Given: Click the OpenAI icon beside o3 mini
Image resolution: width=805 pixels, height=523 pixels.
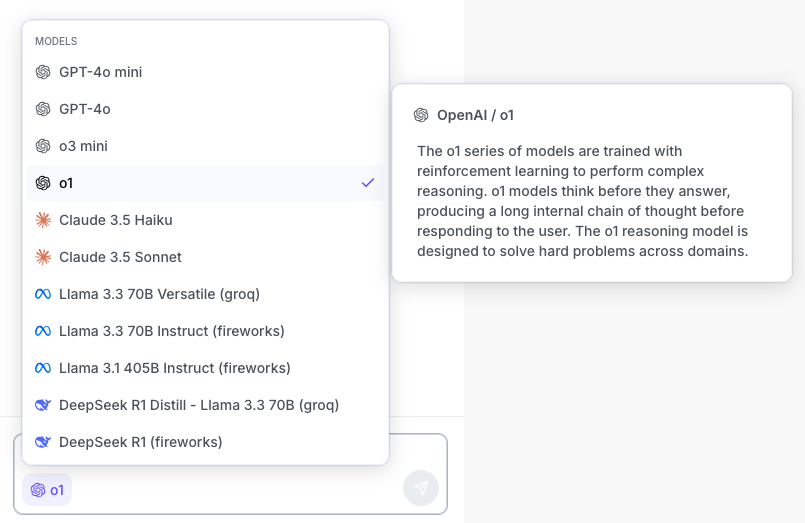Looking at the screenshot, I should pyautogui.click(x=43, y=146).
